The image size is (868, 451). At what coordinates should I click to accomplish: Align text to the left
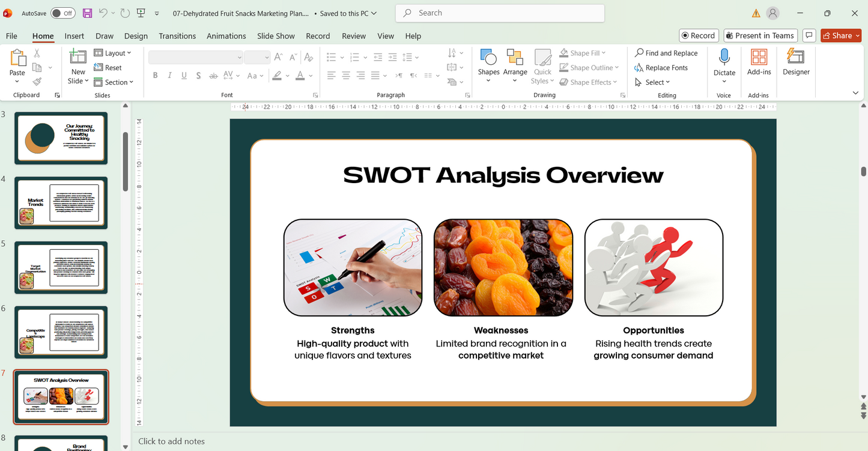pyautogui.click(x=331, y=76)
